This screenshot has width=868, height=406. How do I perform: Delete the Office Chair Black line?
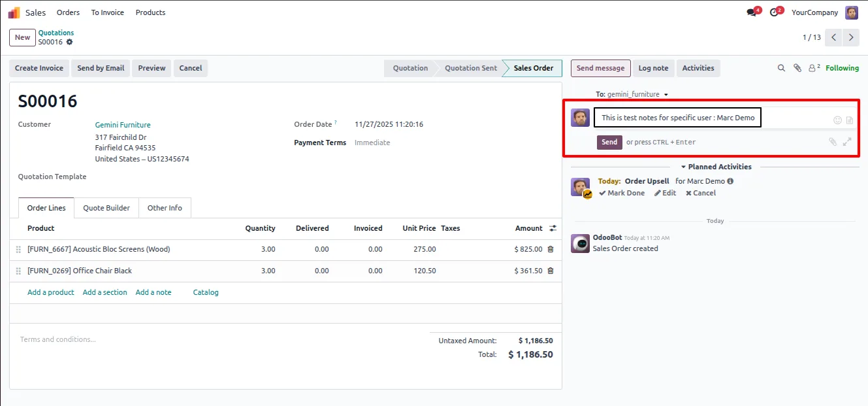tap(551, 271)
